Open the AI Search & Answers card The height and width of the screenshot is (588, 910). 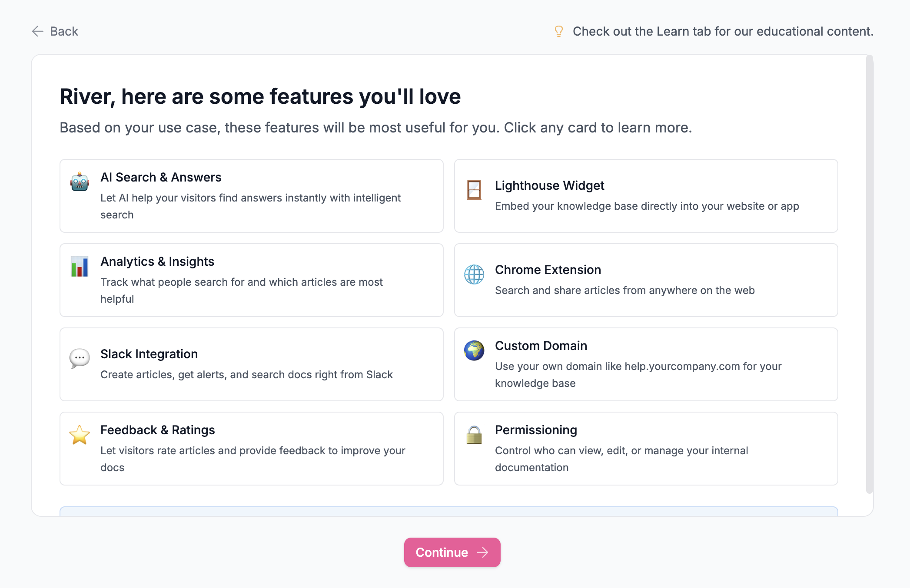coord(251,196)
